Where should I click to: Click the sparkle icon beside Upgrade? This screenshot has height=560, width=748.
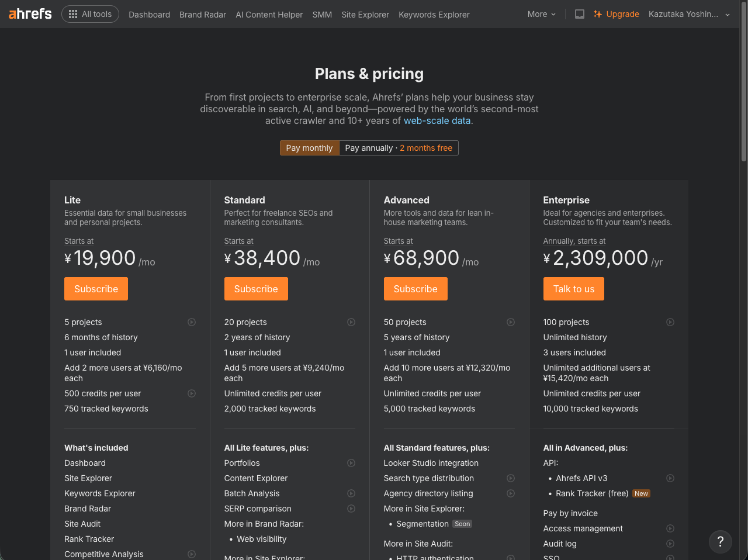tap(597, 13)
